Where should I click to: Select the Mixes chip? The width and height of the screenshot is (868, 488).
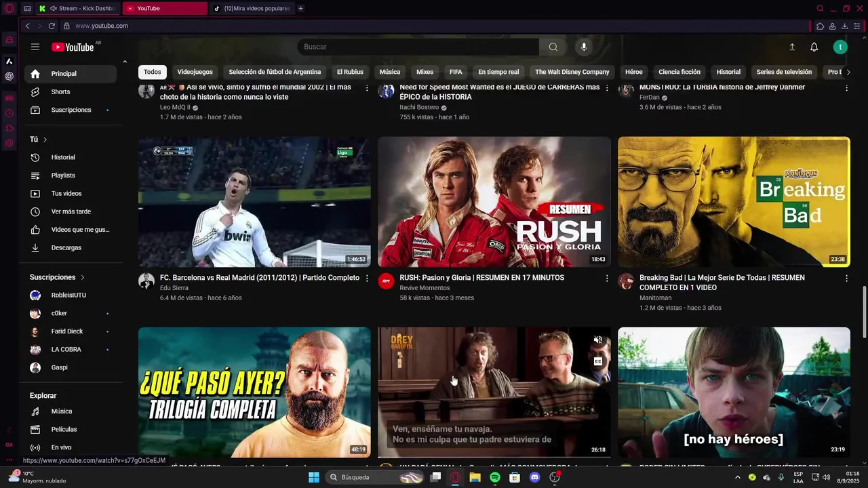425,72
